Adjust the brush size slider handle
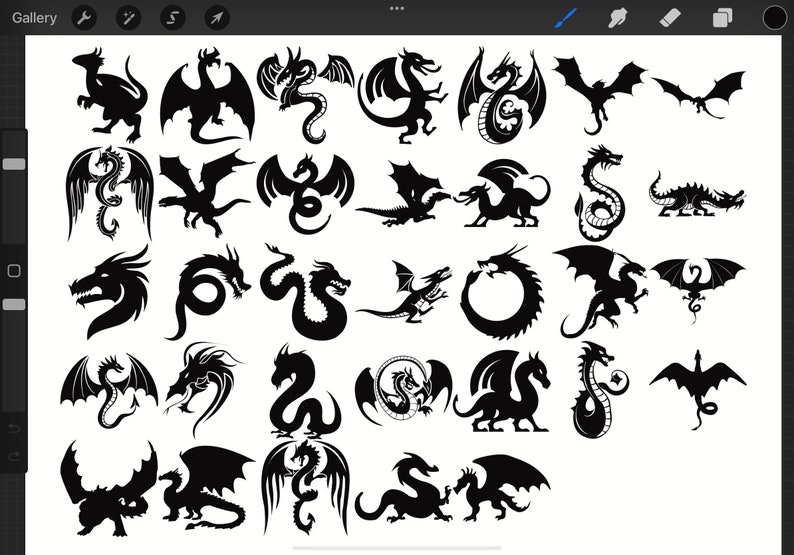794x555 pixels. (x=14, y=164)
